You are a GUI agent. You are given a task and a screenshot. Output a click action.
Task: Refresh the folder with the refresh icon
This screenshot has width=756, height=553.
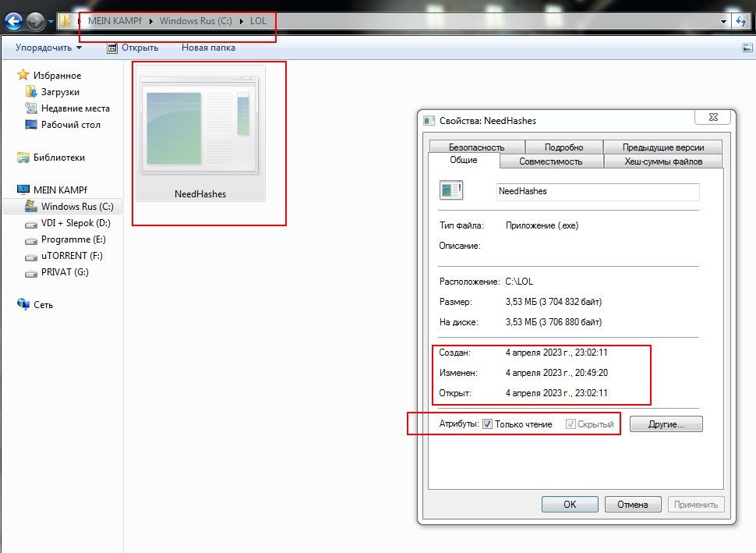741,21
